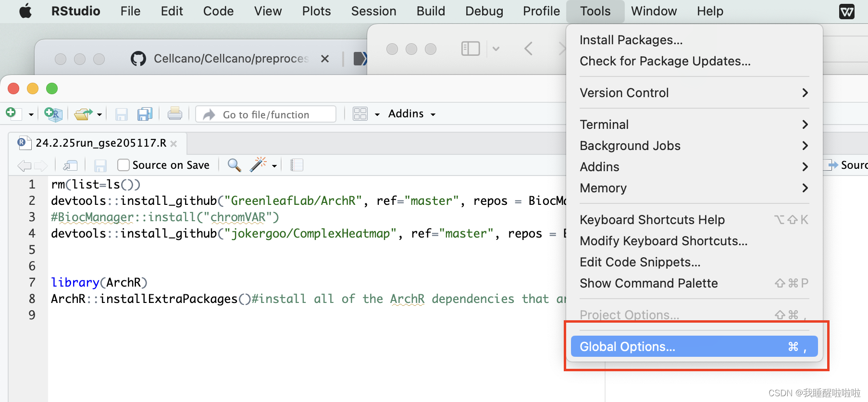Open the Addins dropdown in toolbar
Screen dimensions: 868x402
pyautogui.click(x=412, y=114)
